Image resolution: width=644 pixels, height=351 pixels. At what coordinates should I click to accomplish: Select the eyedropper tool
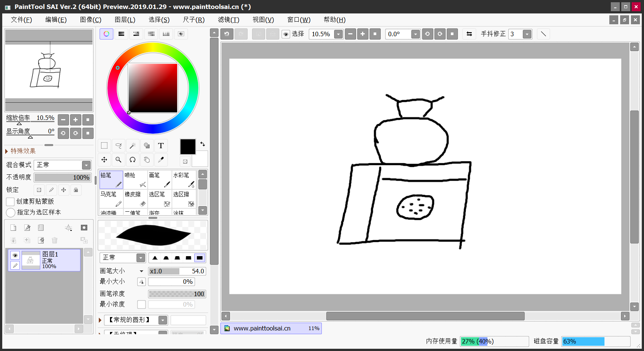[x=161, y=160]
